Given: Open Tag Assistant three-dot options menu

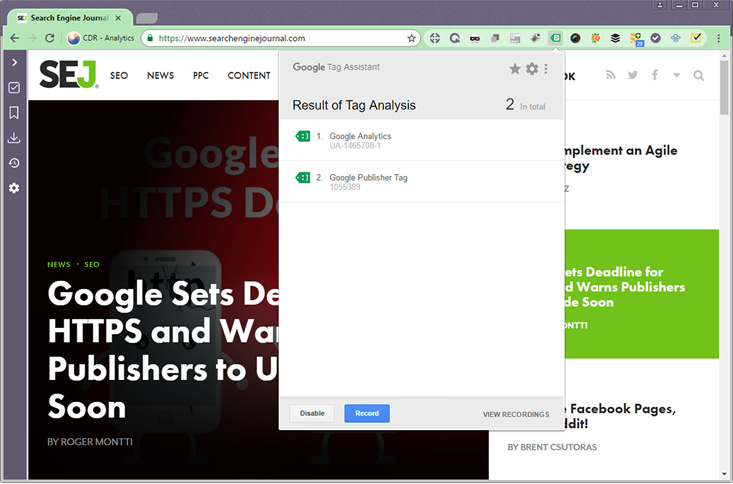Looking at the screenshot, I should (546, 69).
